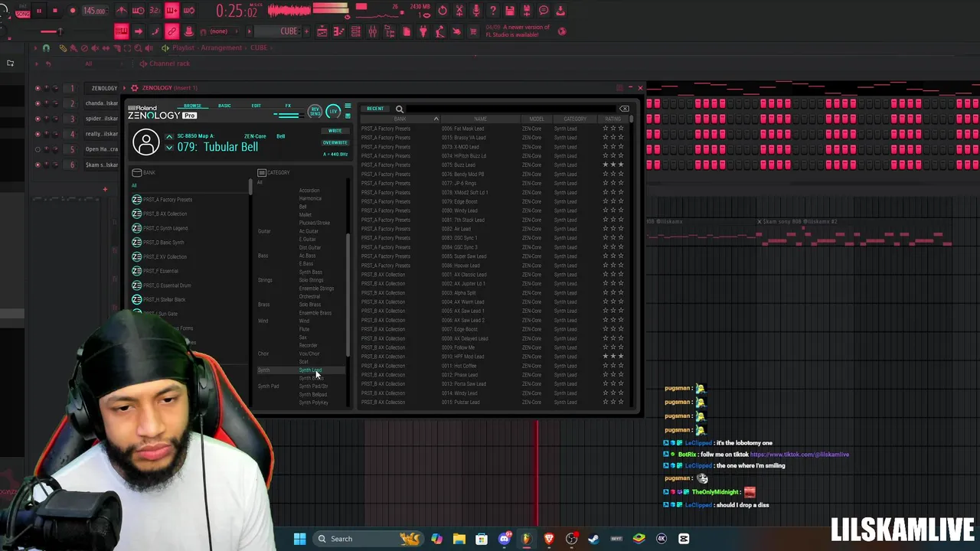Image resolution: width=980 pixels, height=551 pixels.
Task: Click the WRITE button in Zenology
Action: point(335,131)
